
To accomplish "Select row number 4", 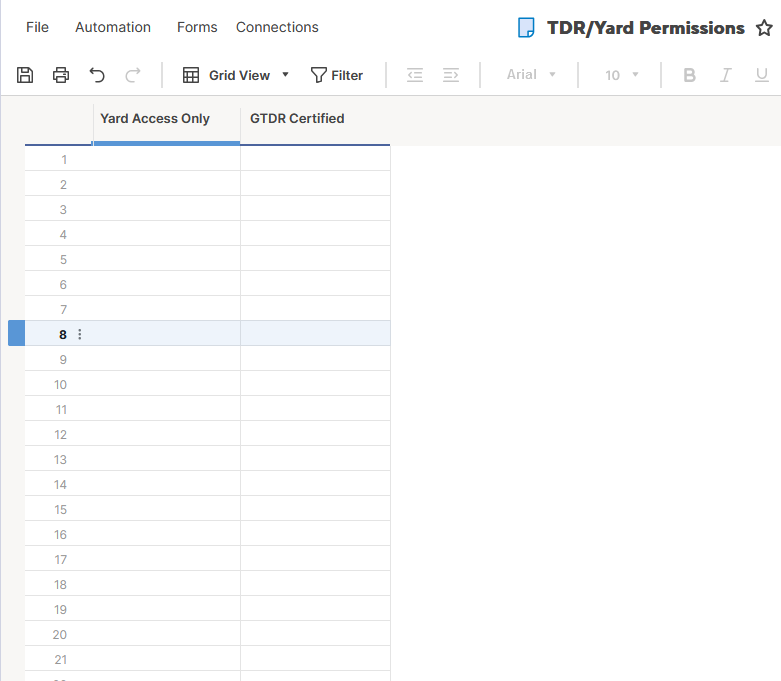I will tap(63, 234).
